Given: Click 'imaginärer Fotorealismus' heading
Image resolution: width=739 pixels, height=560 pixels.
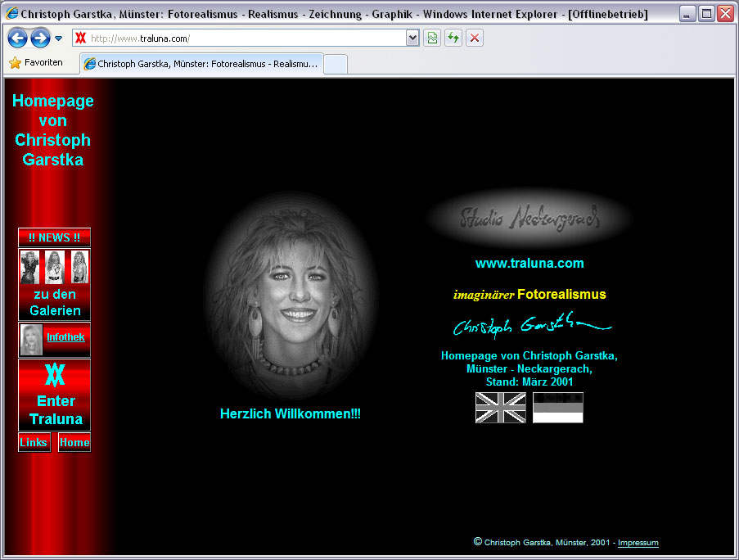Looking at the screenshot, I should pos(529,295).
